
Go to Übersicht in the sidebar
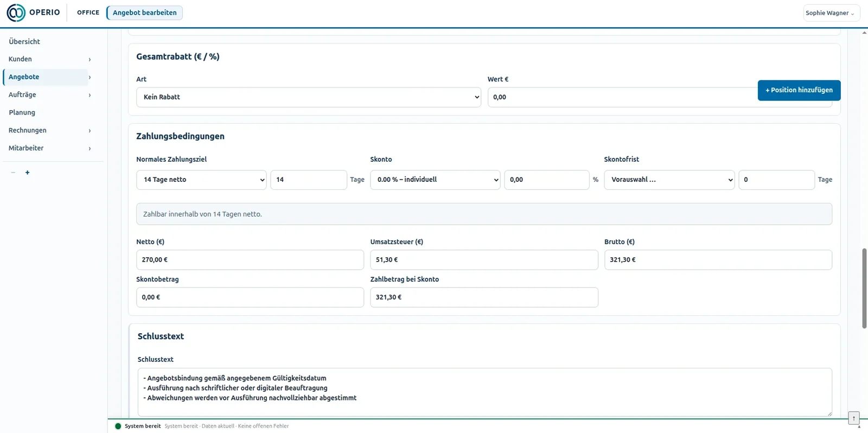tap(24, 41)
